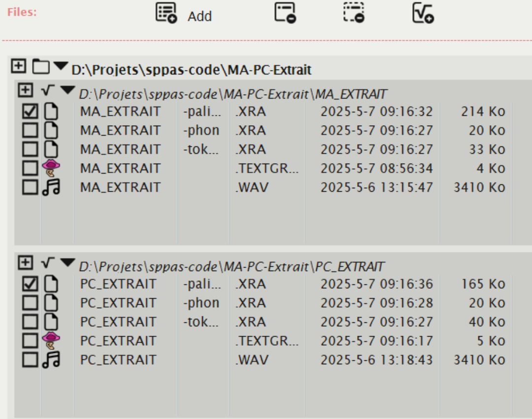Viewport: 532px width, 419px height.
Task: Click the 214 Ko size cell
Action: click(483, 112)
